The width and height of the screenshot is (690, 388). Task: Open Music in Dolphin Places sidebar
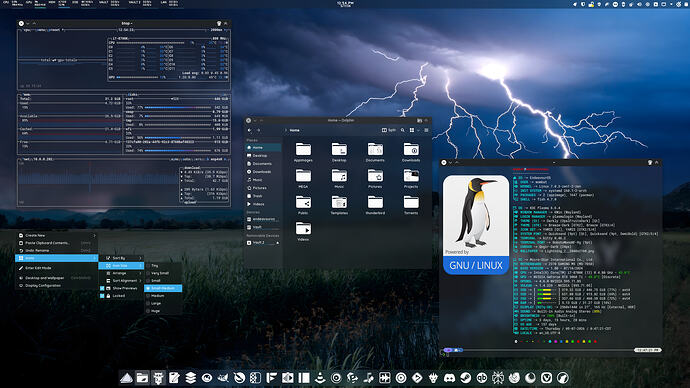click(x=263, y=180)
